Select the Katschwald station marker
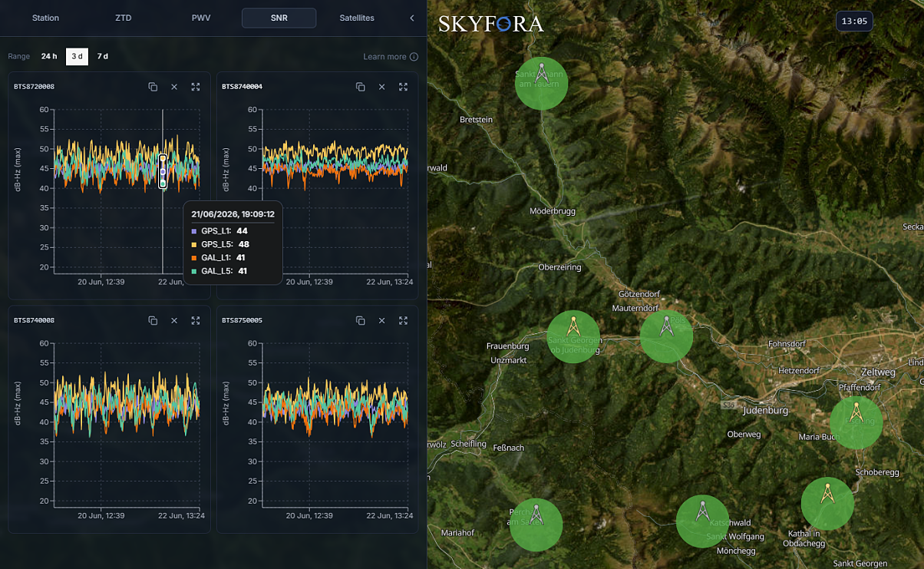The image size is (924, 569). (x=702, y=521)
